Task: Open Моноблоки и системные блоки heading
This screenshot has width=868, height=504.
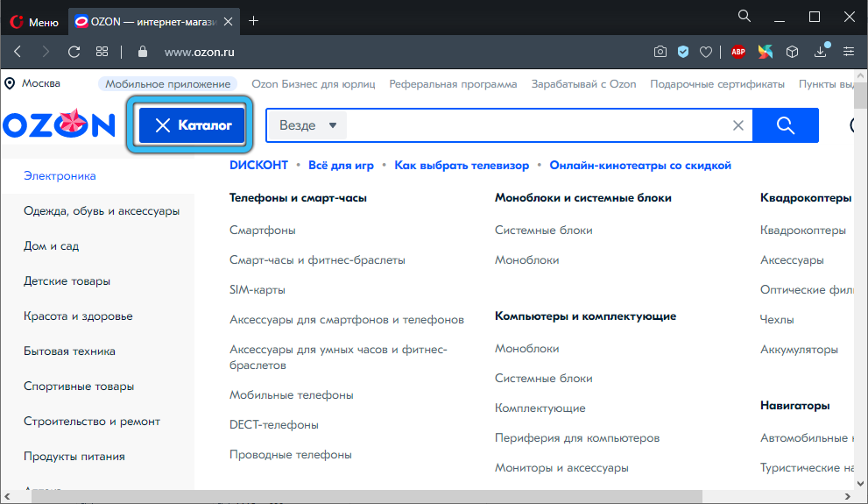Action: (x=583, y=198)
